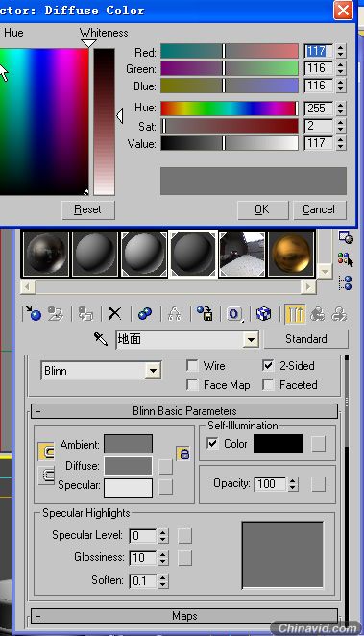Click Opacity spinner arrows

292,483
